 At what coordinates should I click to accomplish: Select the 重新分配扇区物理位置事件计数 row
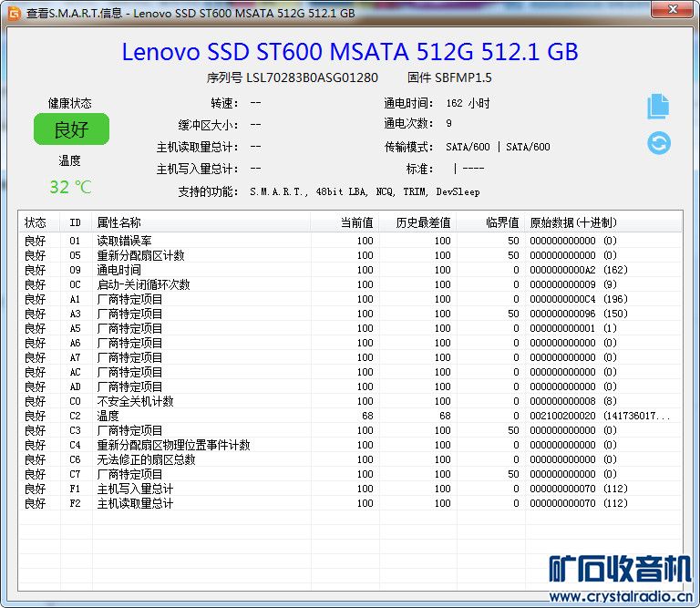pyautogui.click(x=350, y=445)
